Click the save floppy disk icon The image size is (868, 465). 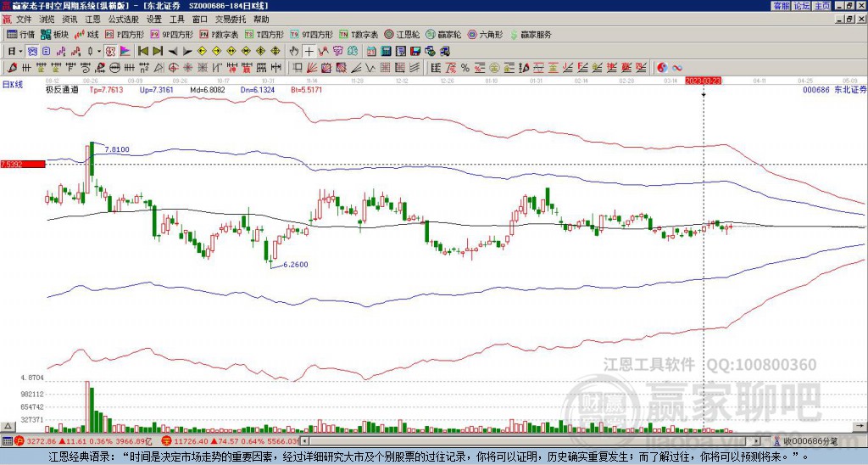415,52
